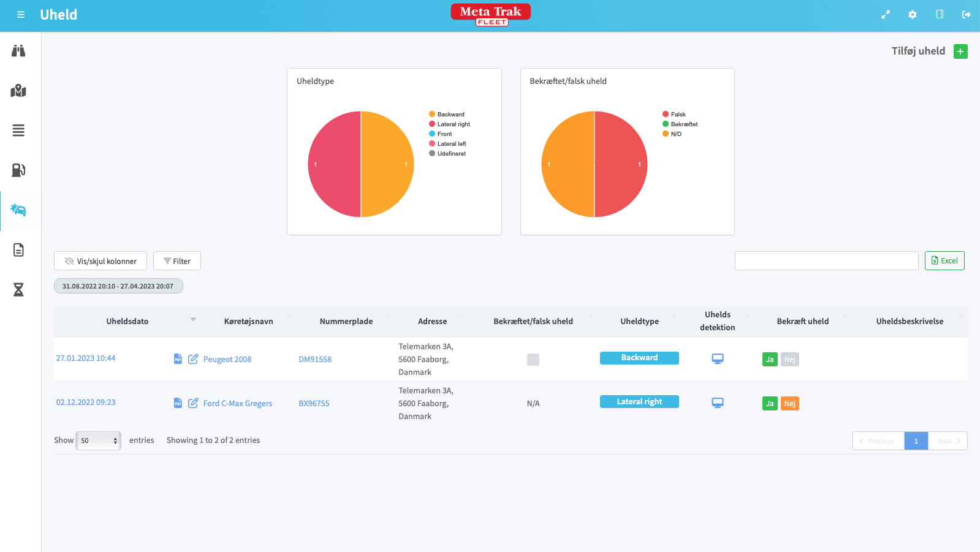Open the entries-per-page dropdown showing 50
Viewport: 980px width, 552px height.
coord(98,440)
